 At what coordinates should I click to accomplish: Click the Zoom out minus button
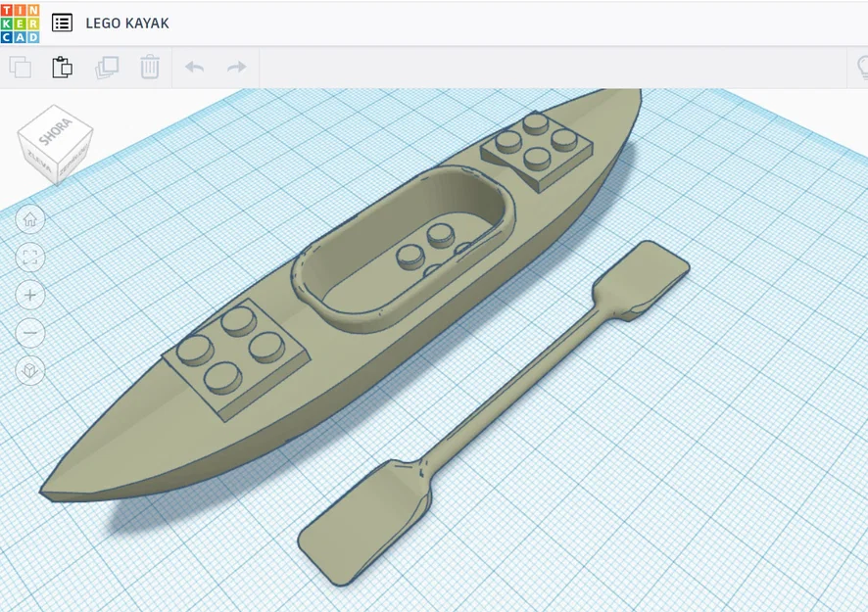30,333
